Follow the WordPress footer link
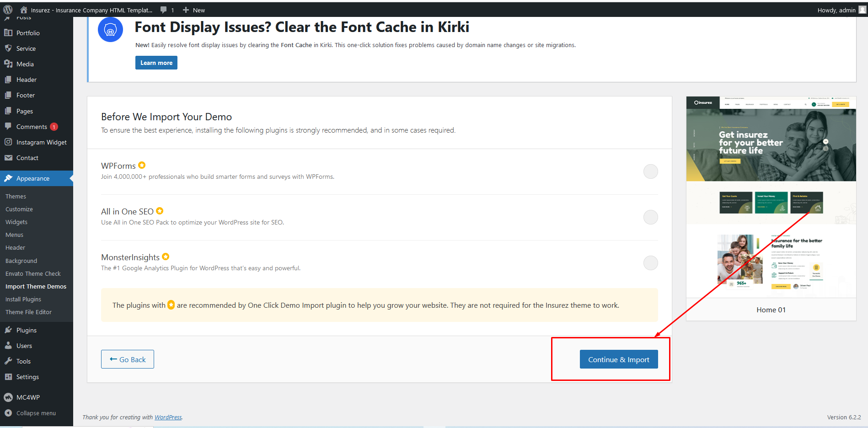This screenshot has height=428, width=868. coord(168,417)
